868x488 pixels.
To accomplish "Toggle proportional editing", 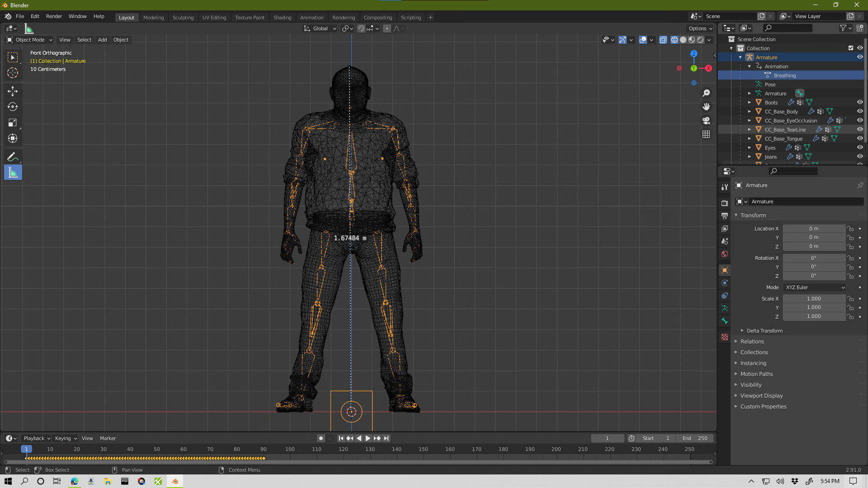I will coord(387,28).
